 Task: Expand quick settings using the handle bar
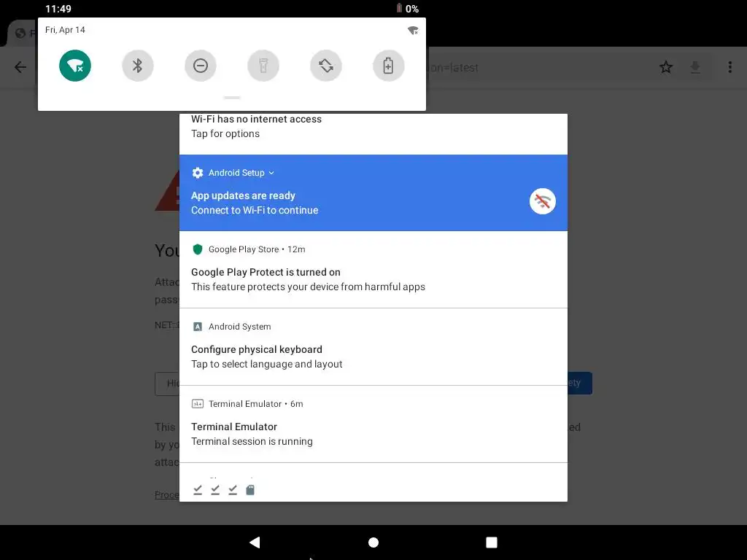[x=232, y=98]
